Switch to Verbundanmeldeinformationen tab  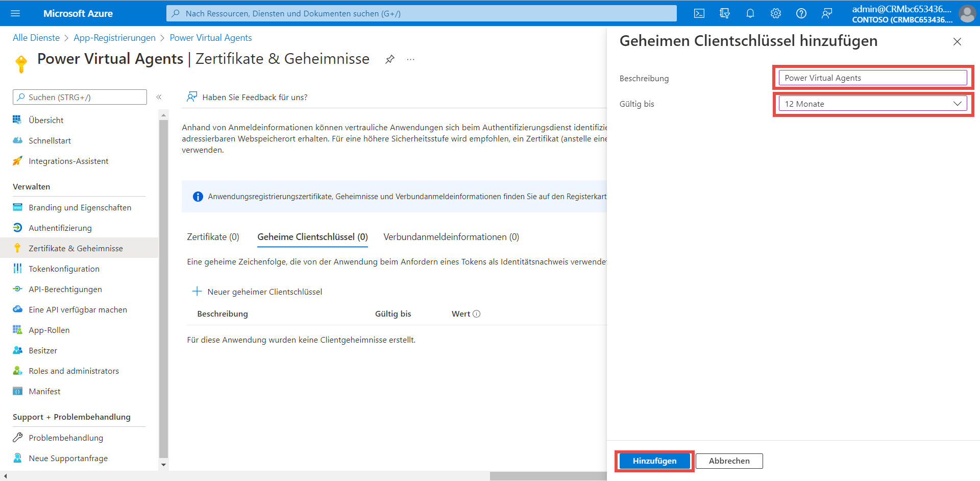451,237
